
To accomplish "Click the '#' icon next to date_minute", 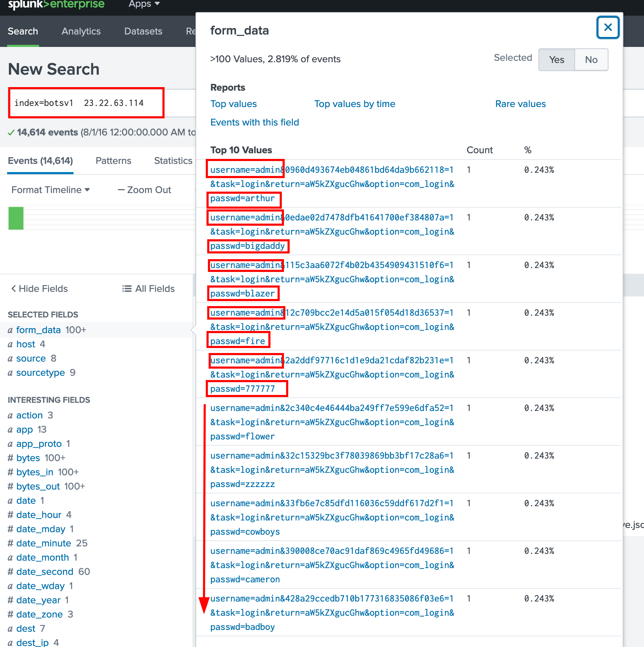I will [x=10, y=543].
